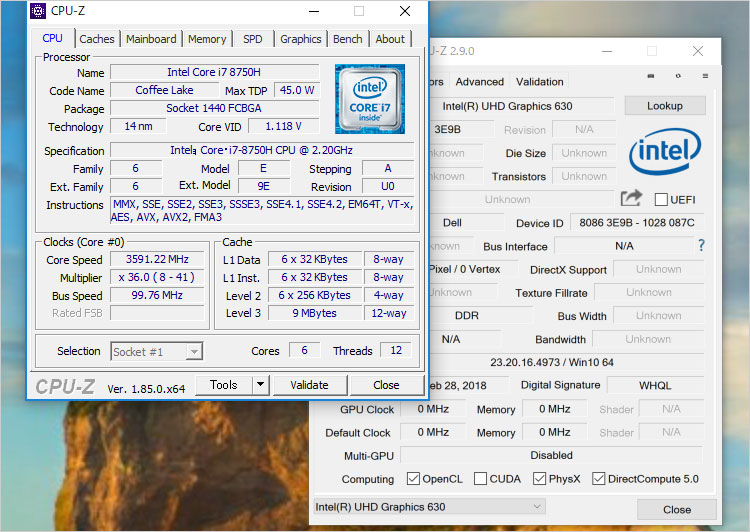Click the Core Speed value 3591.22 MHz
This screenshot has width=750, height=532.
(157, 259)
